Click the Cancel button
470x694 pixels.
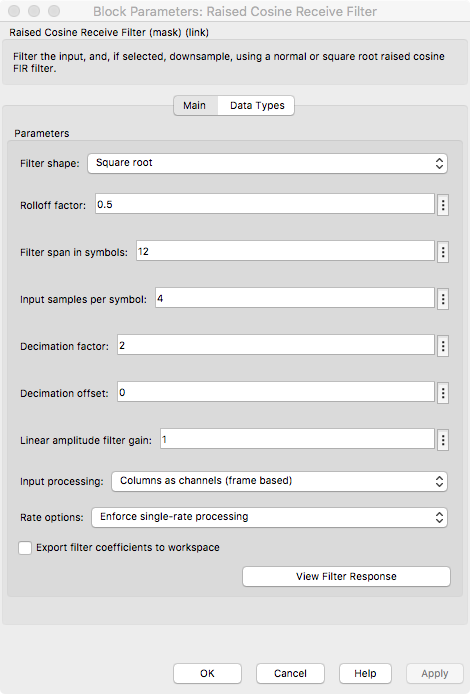coord(290,673)
